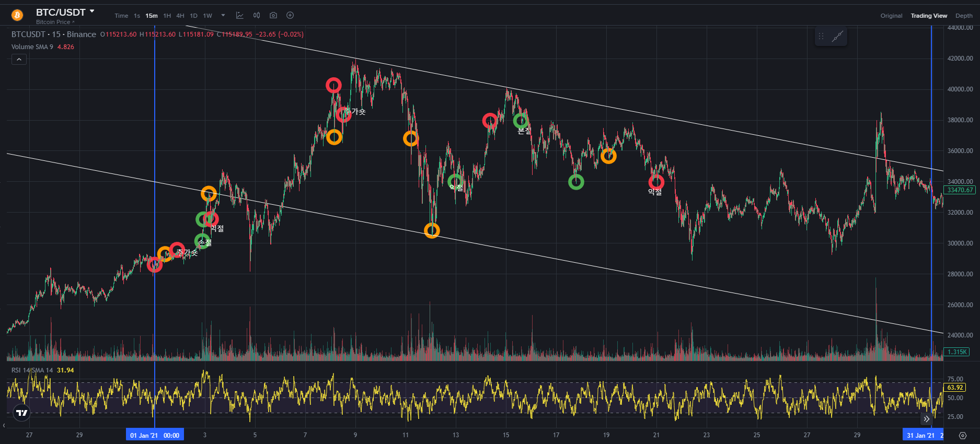Switch to the Depth chart tab
The image size is (980, 444).
(x=964, y=16)
